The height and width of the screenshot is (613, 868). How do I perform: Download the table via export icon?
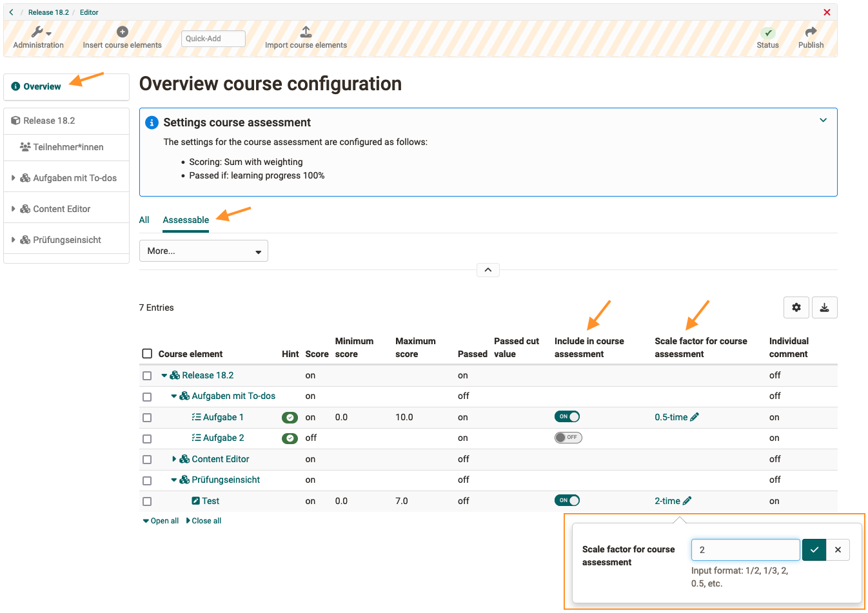824,307
